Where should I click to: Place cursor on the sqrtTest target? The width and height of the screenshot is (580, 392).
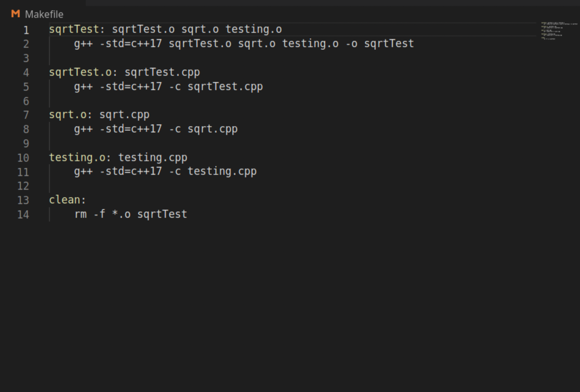tap(74, 29)
